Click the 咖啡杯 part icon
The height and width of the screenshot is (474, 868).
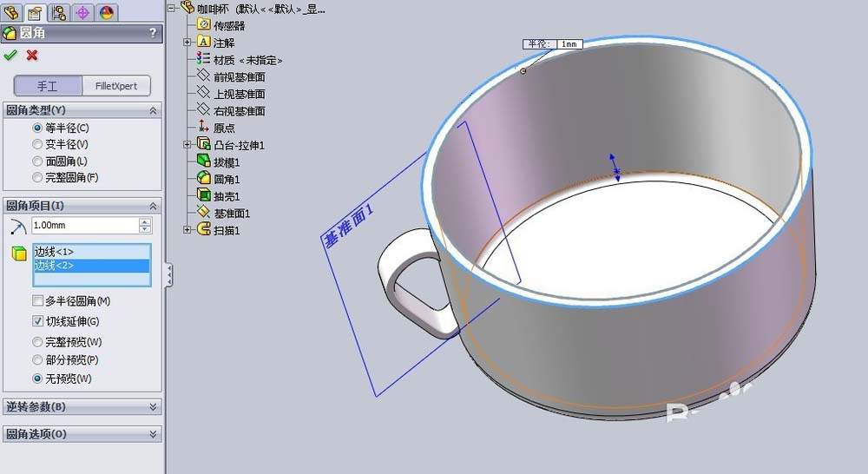click(187, 7)
